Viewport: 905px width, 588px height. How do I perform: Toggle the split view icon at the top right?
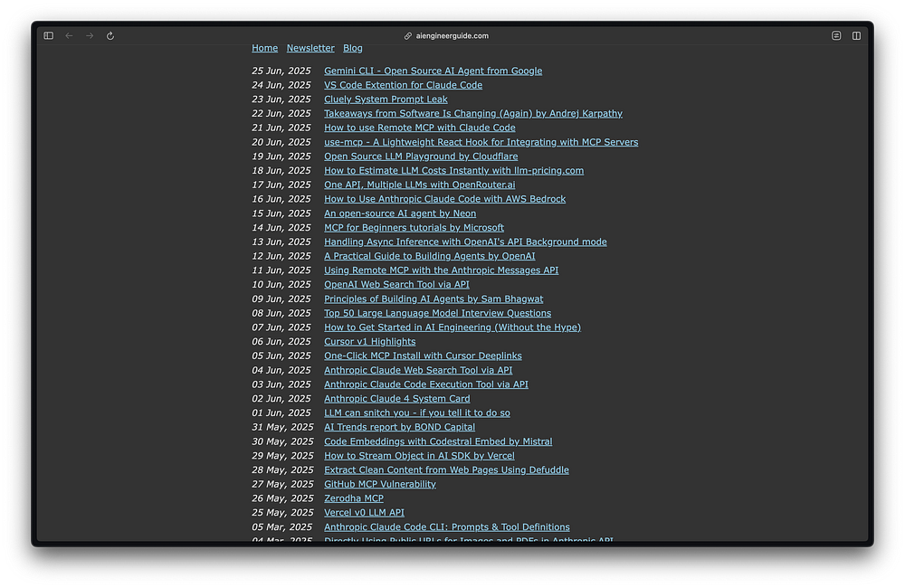(x=856, y=36)
